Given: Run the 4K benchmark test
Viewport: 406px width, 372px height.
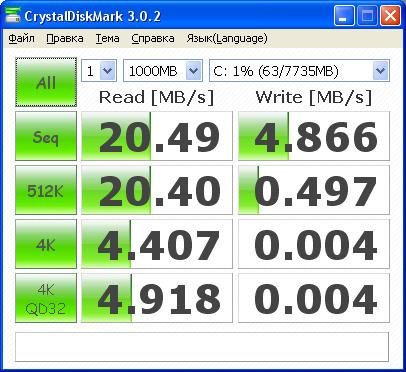Looking at the screenshot, I should click(x=46, y=244).
